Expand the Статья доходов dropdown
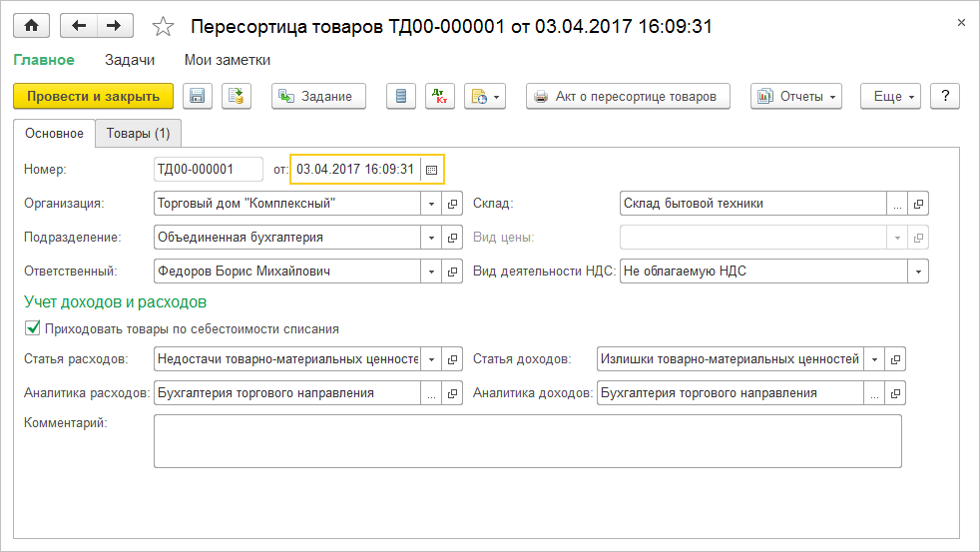 pyautogui.click(x=874, y=359)
